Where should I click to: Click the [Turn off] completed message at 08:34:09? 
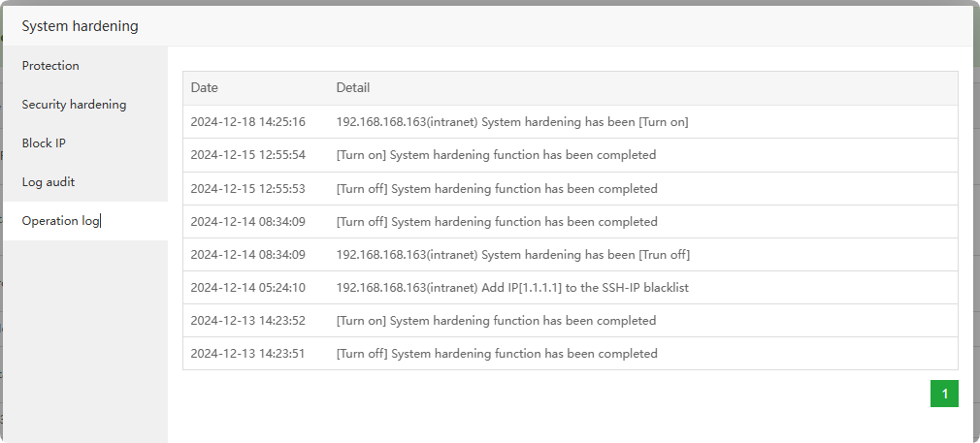497,222
